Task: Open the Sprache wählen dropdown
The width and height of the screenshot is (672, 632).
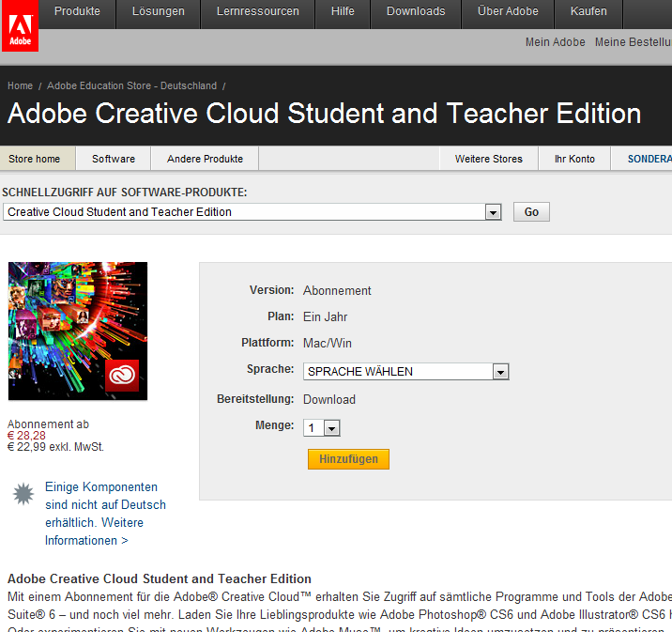Action: point(405,371)
